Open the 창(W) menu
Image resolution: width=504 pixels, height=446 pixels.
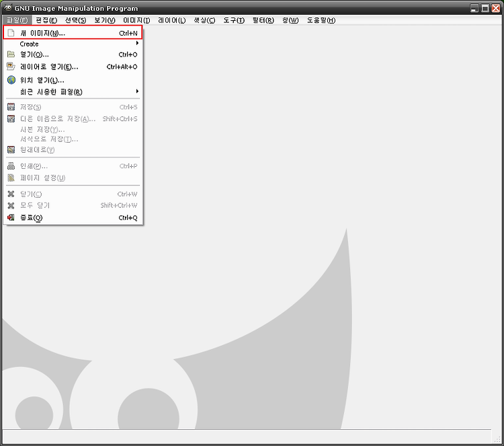(x=290, y=20)
